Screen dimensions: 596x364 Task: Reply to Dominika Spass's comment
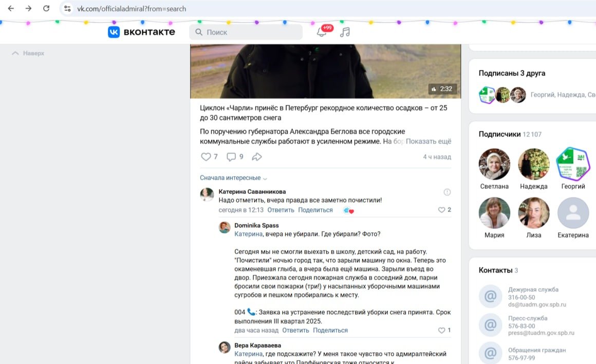[x=295, y=330]
